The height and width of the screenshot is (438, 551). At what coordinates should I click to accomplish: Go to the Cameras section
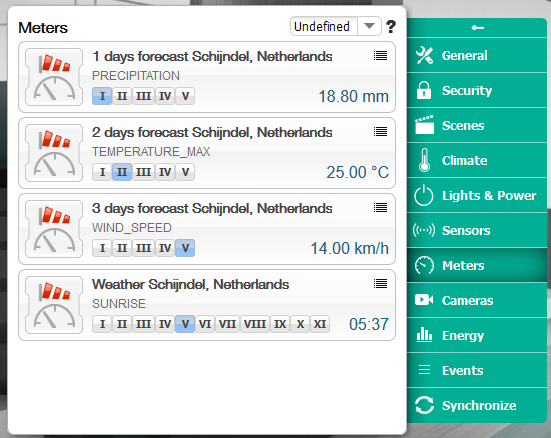[477, 301]
